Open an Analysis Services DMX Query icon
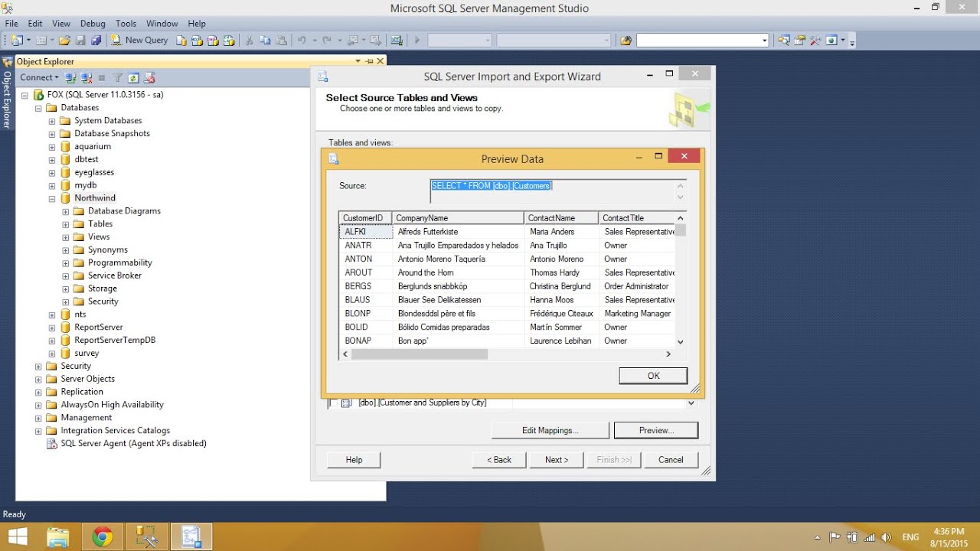The width and height of the screenshot is (980, 551). pos(212,40)
